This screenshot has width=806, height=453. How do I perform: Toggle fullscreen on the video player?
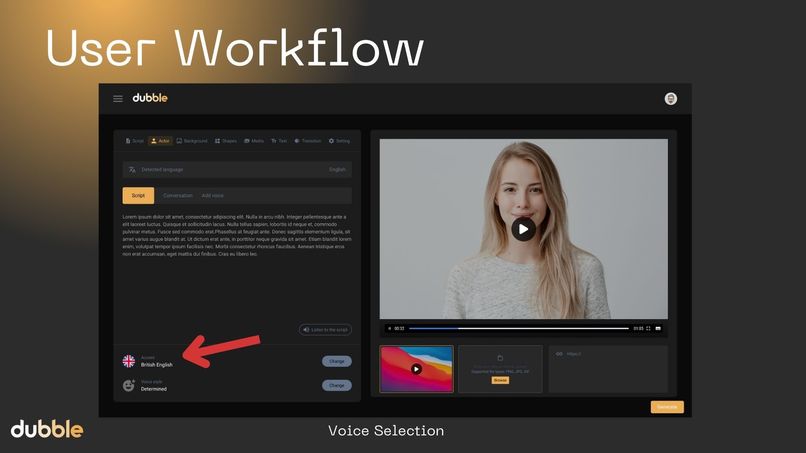click(x=648, y=328)
